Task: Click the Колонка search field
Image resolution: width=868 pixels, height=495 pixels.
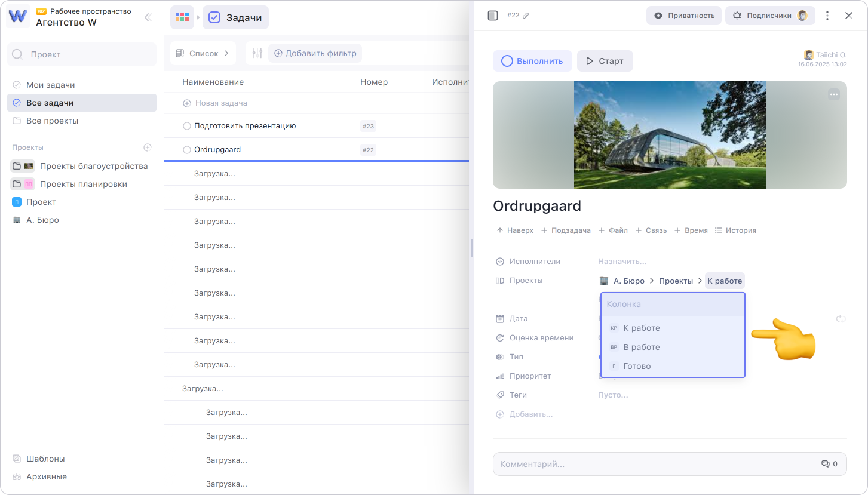Action: [x=673, y=305]
